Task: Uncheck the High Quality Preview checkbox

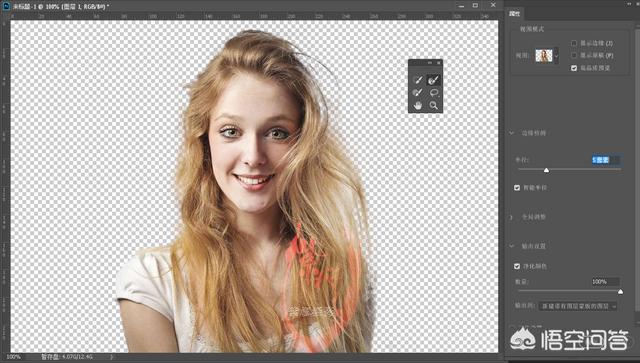Action: click(574, 68)
